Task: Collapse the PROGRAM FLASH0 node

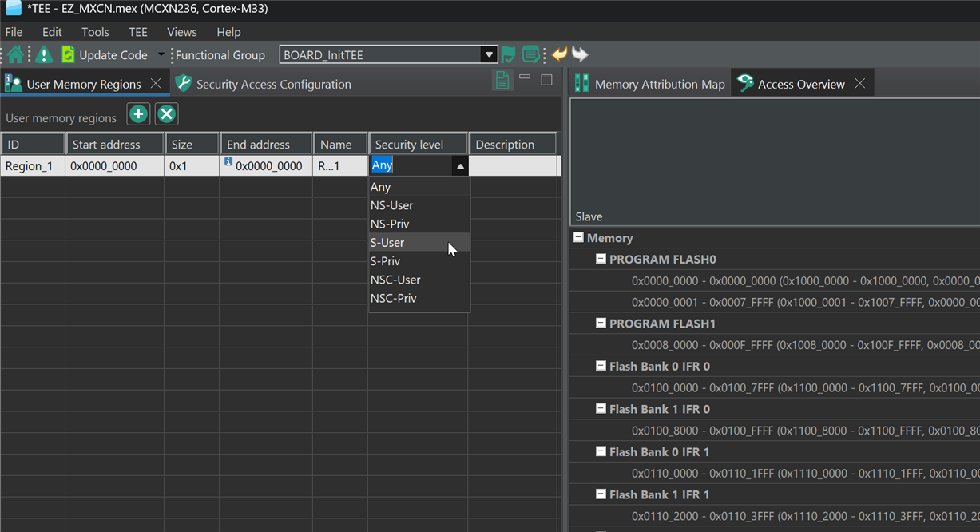Action: coord(601,260)
